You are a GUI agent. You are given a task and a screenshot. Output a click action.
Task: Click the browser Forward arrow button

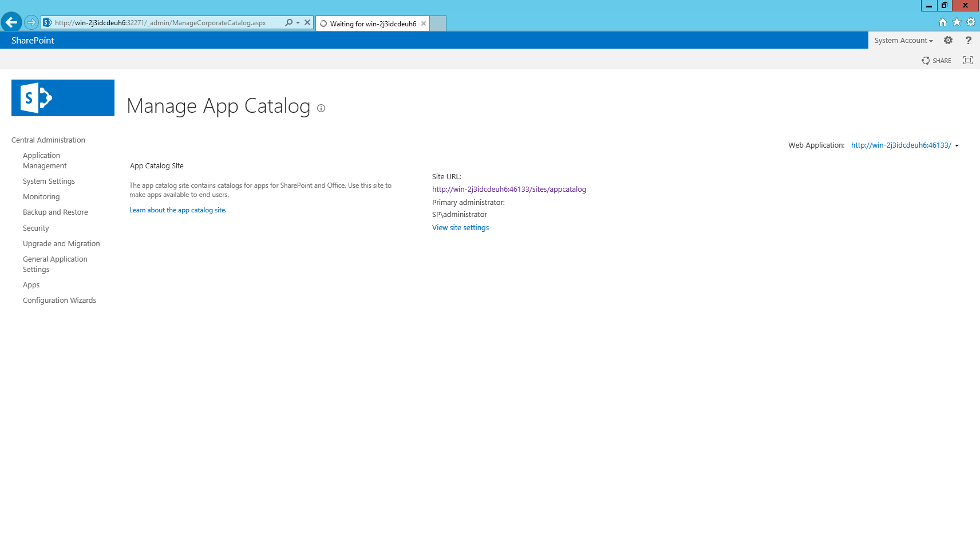[31, 23]
